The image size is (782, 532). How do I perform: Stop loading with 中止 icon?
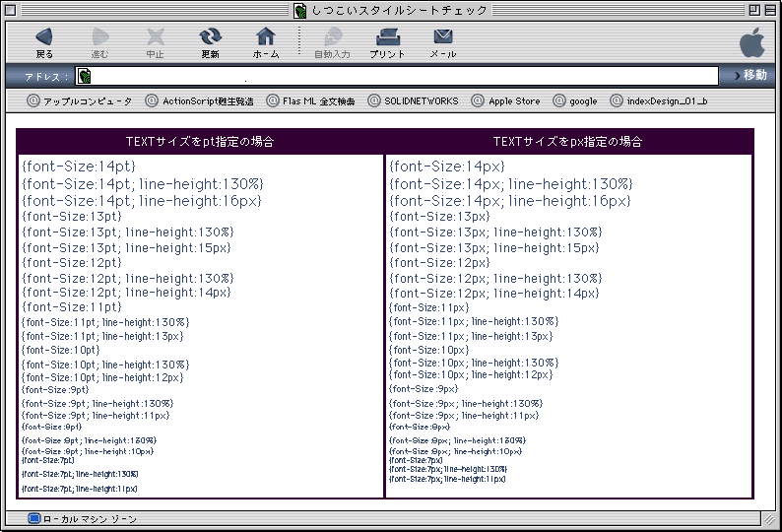(155, 36)
